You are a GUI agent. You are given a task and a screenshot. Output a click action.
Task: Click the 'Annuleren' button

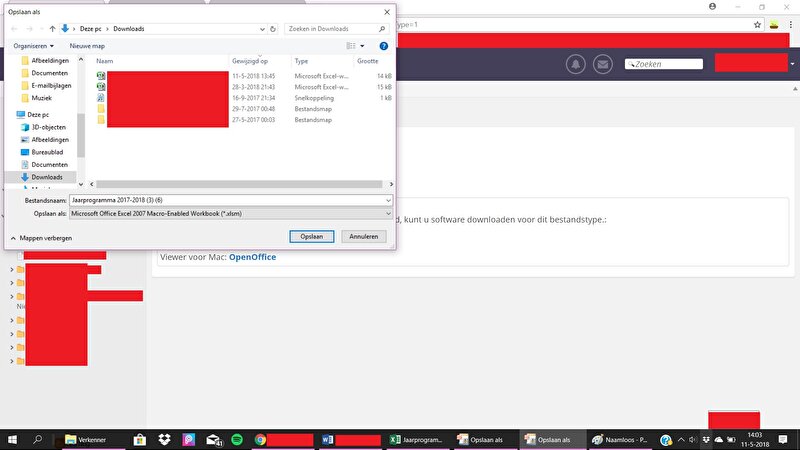coord(363,237)
